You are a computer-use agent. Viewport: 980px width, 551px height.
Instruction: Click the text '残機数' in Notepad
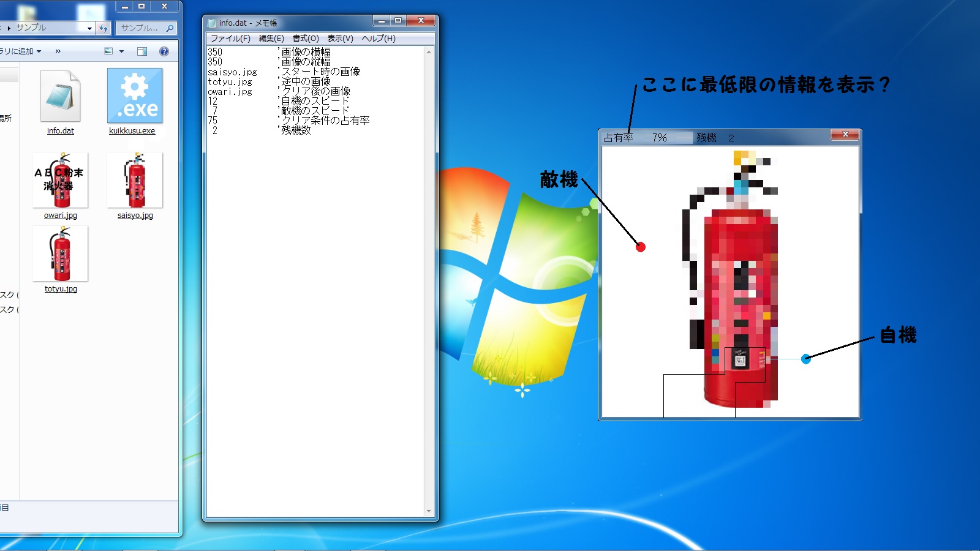tap(296, 130)
